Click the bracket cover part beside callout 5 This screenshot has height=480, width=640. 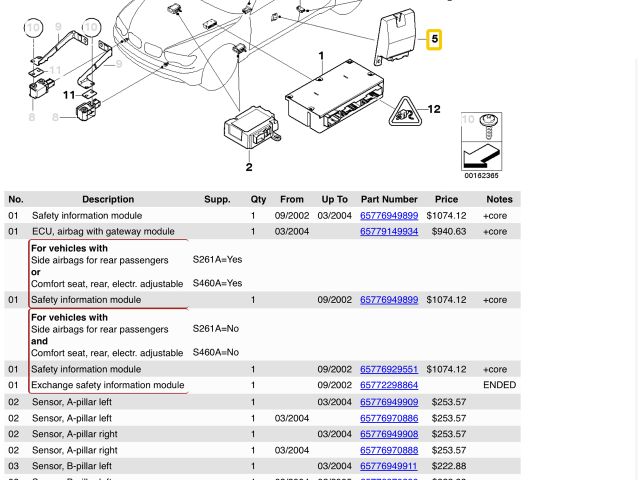coord(398,40)
